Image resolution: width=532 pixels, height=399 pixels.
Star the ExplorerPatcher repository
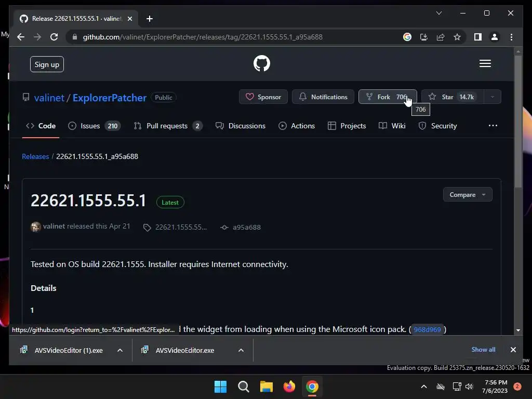click(x=453, y=97)
